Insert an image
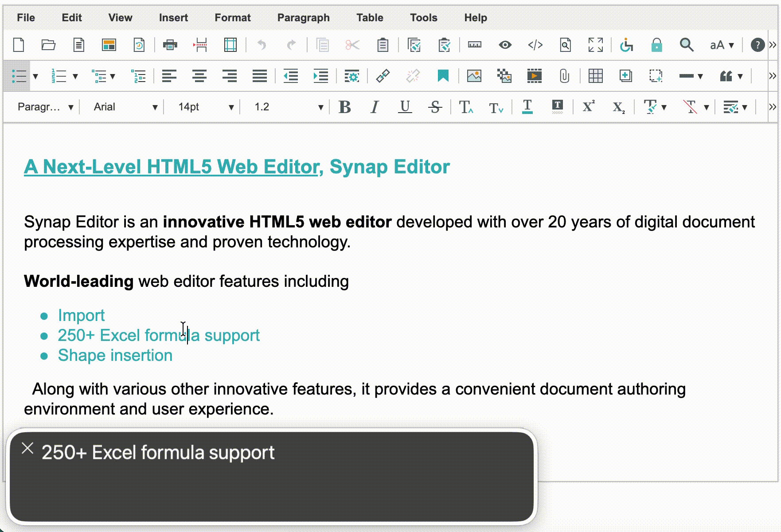The width and height of the screenshot is (781, 532). (474, 76)
